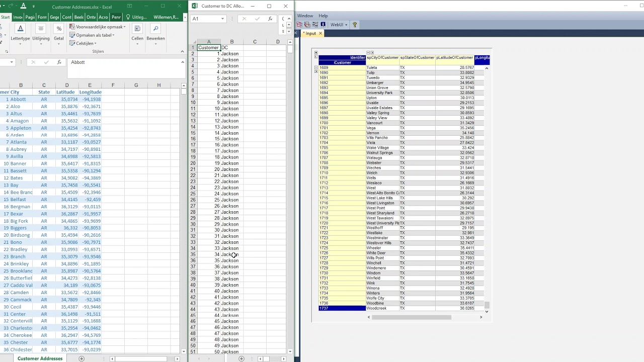644x362 pixels.
Task: Click minus button above spCityOfCustomer column
Action: (x=368, y=53)
